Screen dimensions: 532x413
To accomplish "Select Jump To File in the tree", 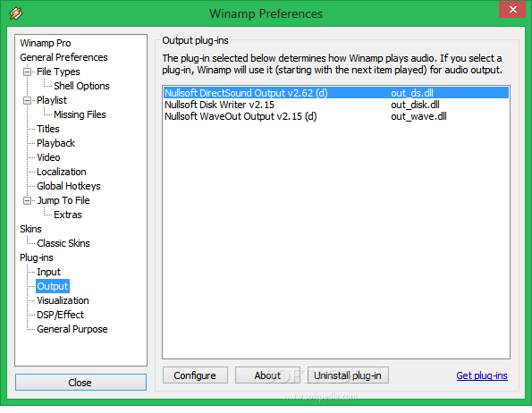I will (x=63, y=200).
